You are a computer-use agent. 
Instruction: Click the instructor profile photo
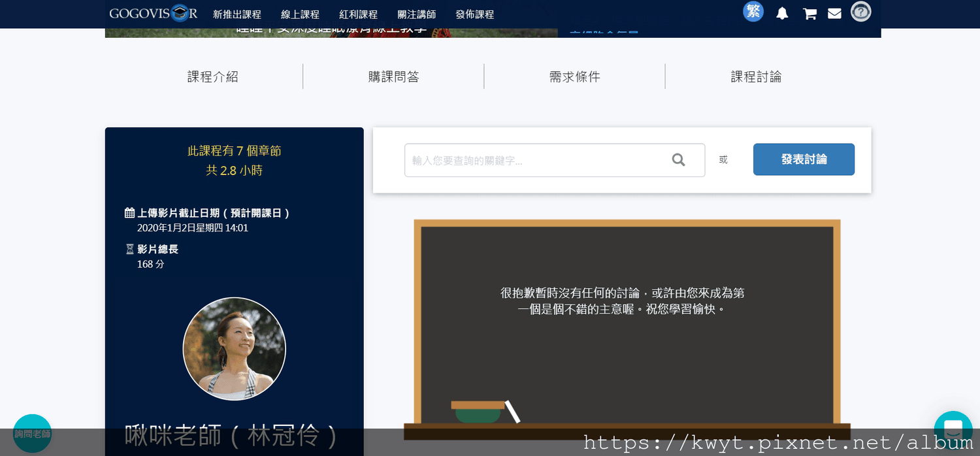(x=235, y=349)
